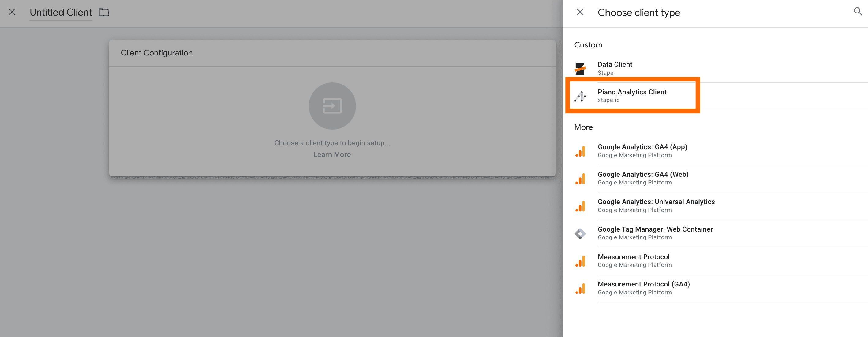Image resolution: width=868 pixels, height=337 pixels.
Task: Rename the Untitled Client title field
Action: tap(61, 12)
